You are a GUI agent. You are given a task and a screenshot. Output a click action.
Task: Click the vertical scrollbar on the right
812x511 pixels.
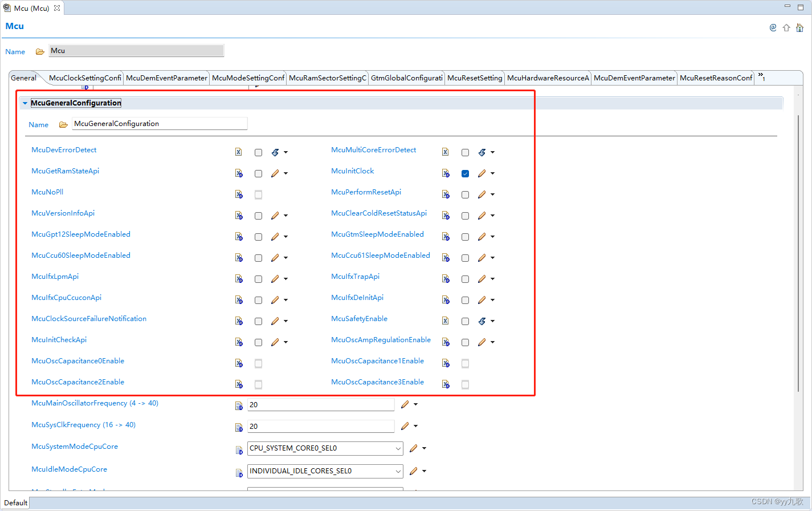coord(798,254)
